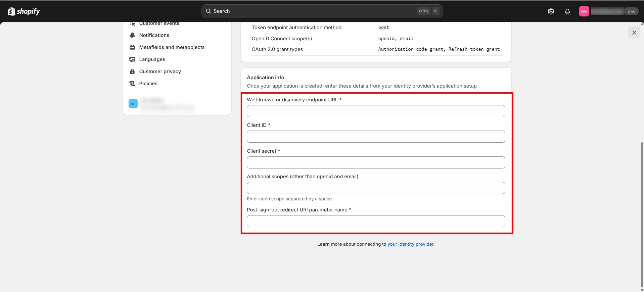Click the Policies sidebar icon
Screen dimensions: 644x292
point(132,84)
